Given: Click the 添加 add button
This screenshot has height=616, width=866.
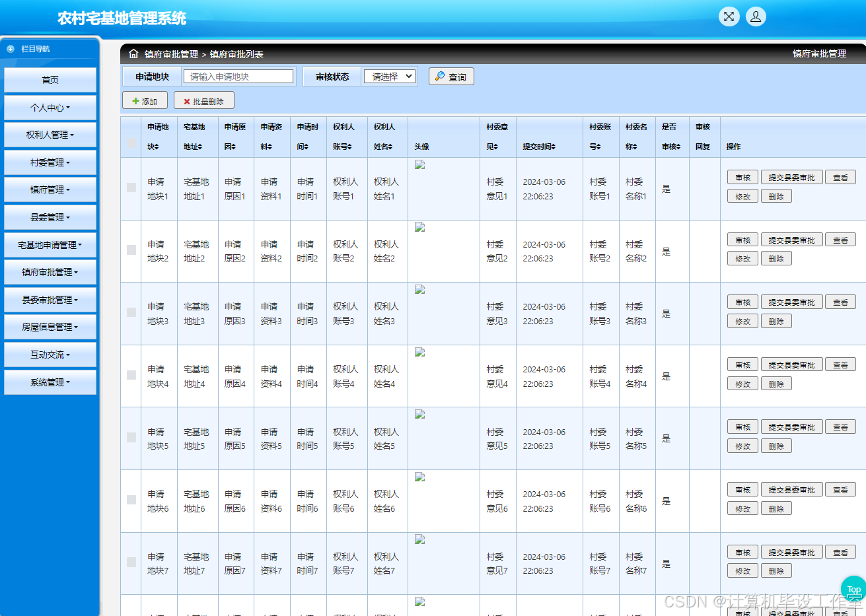Looking at the screenshot, I should [145, 101].
